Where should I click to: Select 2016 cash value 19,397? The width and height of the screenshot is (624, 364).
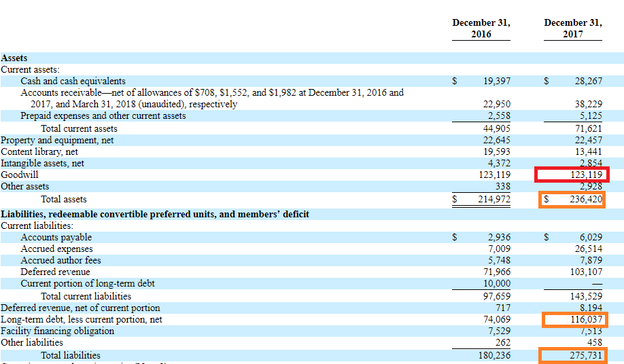tap(497, 81)
